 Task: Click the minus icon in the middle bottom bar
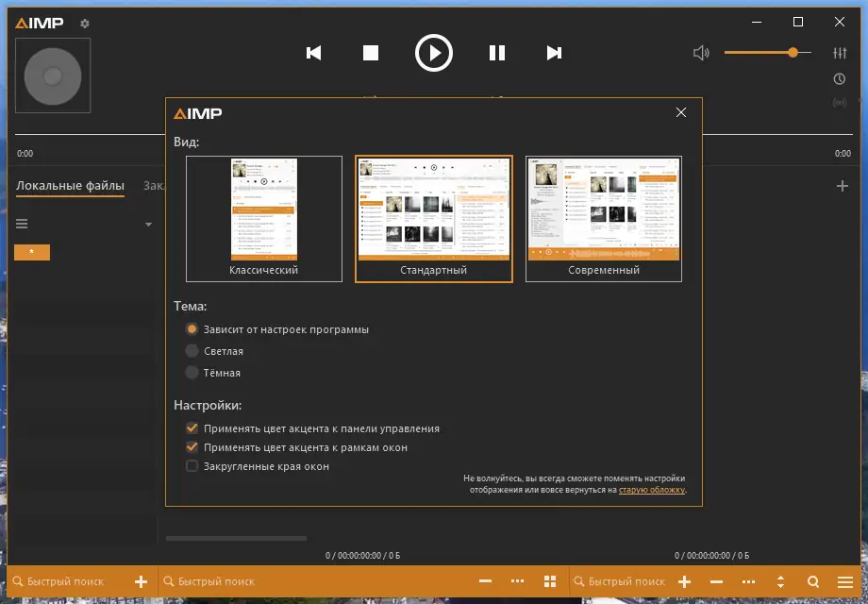pos(485,581)
